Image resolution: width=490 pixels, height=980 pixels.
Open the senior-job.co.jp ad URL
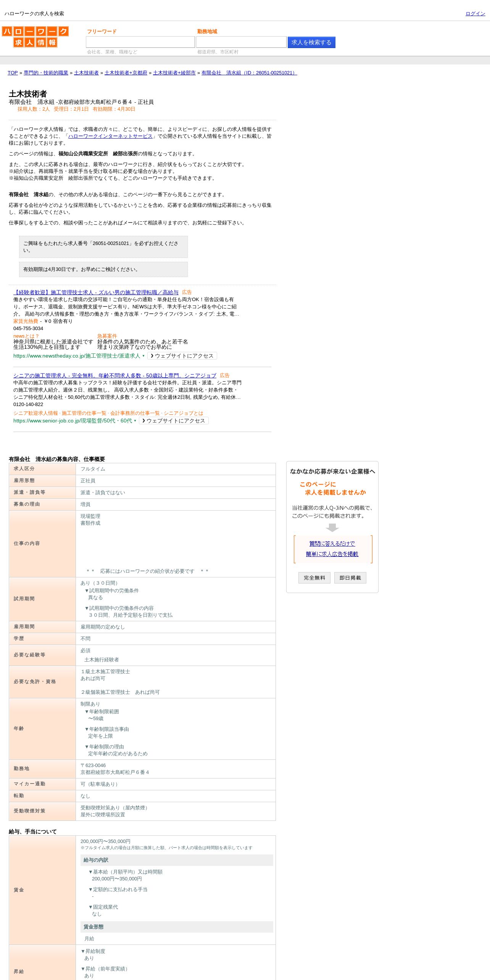tap(73, 421)
